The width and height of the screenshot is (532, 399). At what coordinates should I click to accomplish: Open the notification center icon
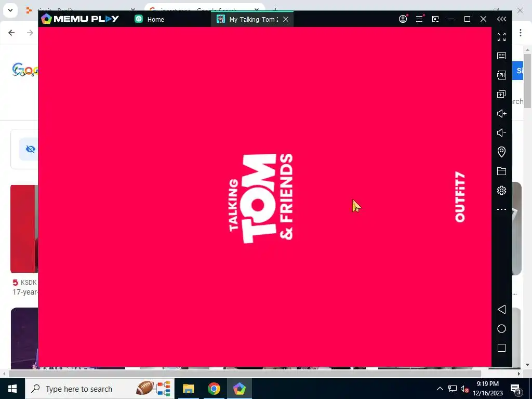click(516, 389)
